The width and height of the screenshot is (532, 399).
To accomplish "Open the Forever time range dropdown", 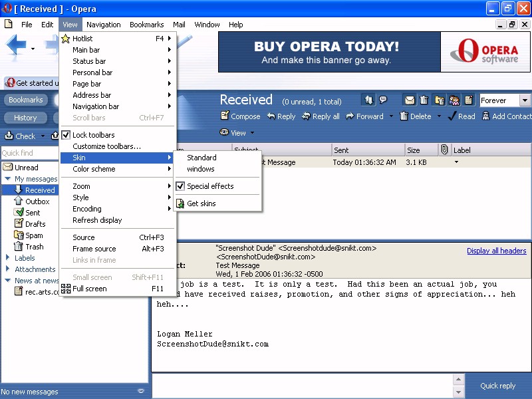I will (525, 100).
